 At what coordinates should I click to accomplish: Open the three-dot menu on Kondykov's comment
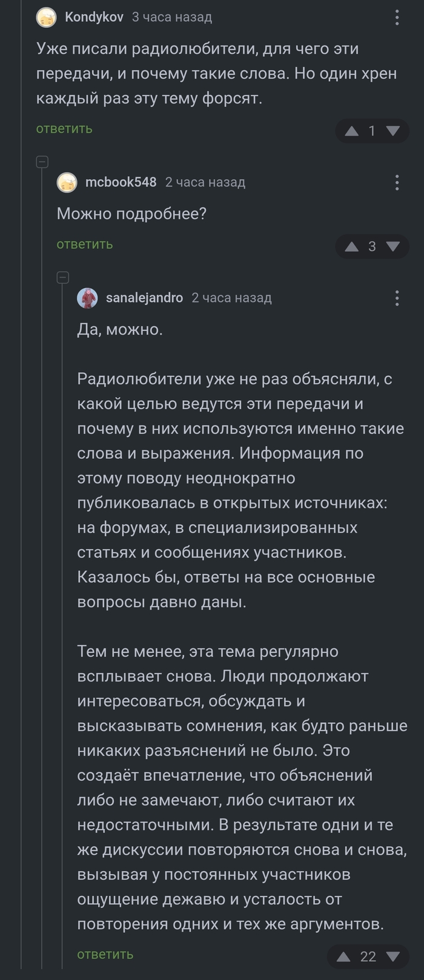tap(397, 17)
